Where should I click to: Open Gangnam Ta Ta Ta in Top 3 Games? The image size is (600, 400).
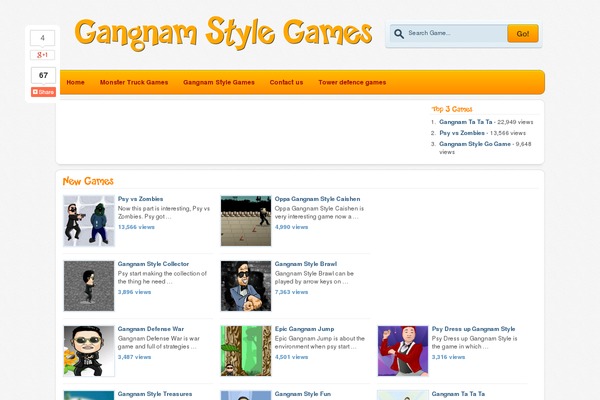tap(466, 122)
